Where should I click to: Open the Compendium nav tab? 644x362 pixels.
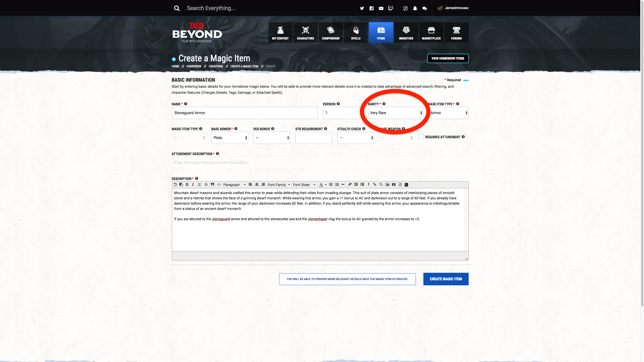tap(331, 32)
